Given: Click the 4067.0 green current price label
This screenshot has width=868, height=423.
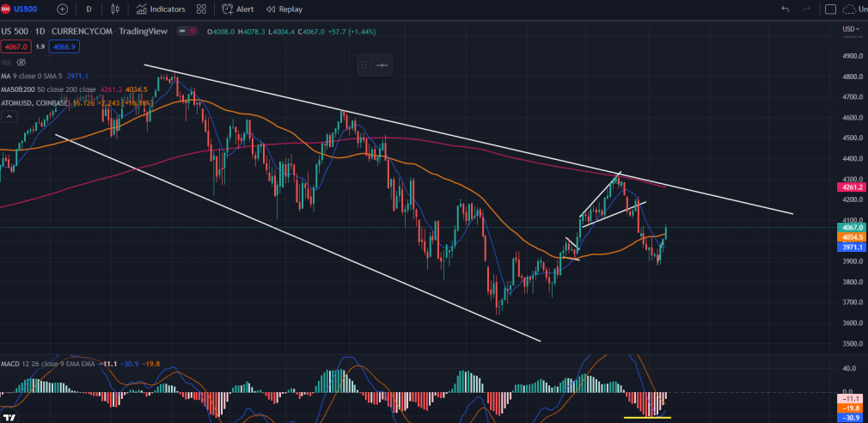Looking at the screenshot, I should tap(853, 227).
